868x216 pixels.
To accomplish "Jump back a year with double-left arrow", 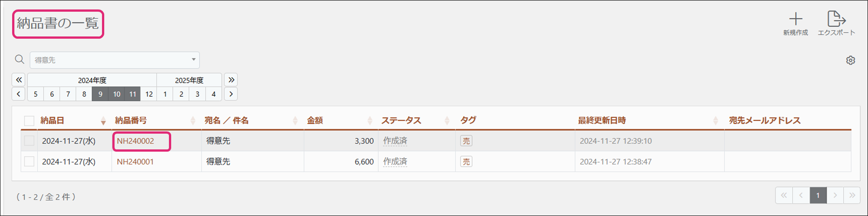I will coord(18,80).
